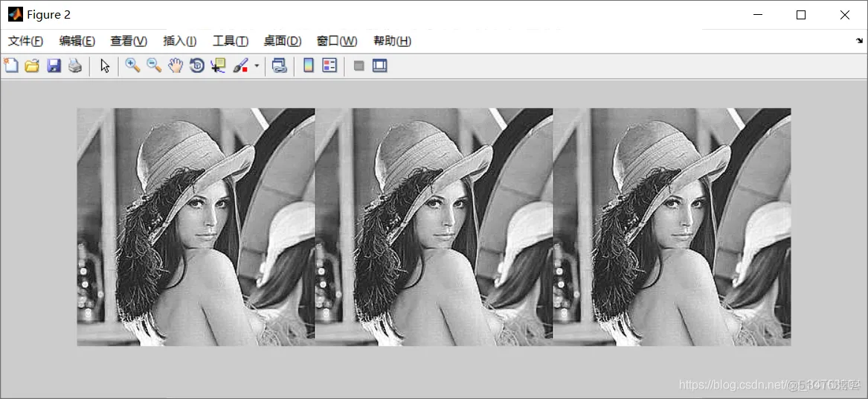Viewport: 868px width, 399px height.
Task: Select the Edit Plot arrow tool
Action: coord(105,66)
